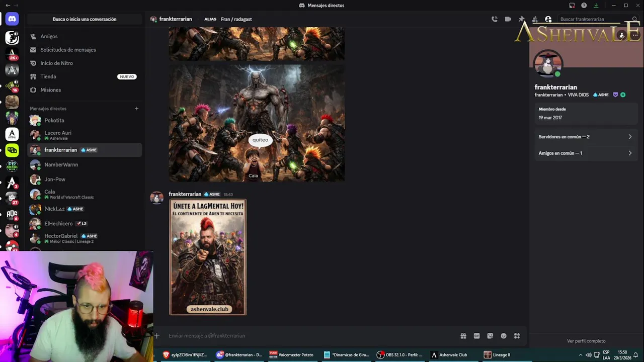Open attachment plus button in message box
644x362 pixels.
click(x=156, y=336)
